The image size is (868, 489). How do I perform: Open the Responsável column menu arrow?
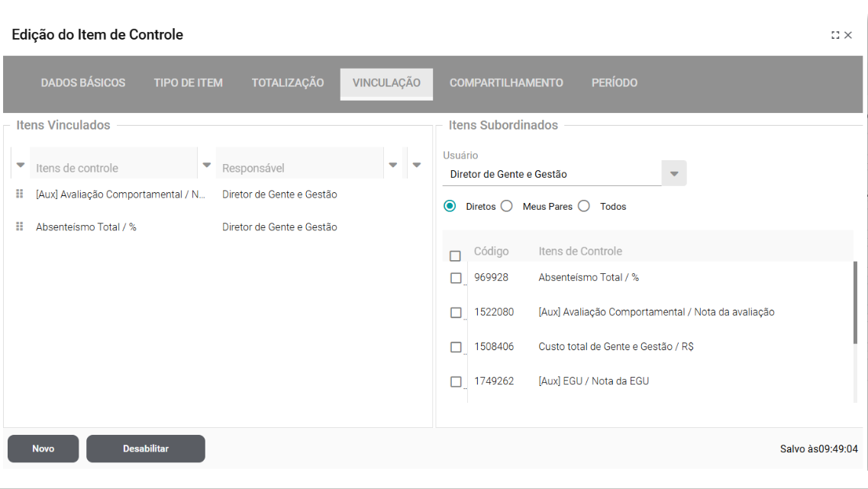[x=393, y=165]
